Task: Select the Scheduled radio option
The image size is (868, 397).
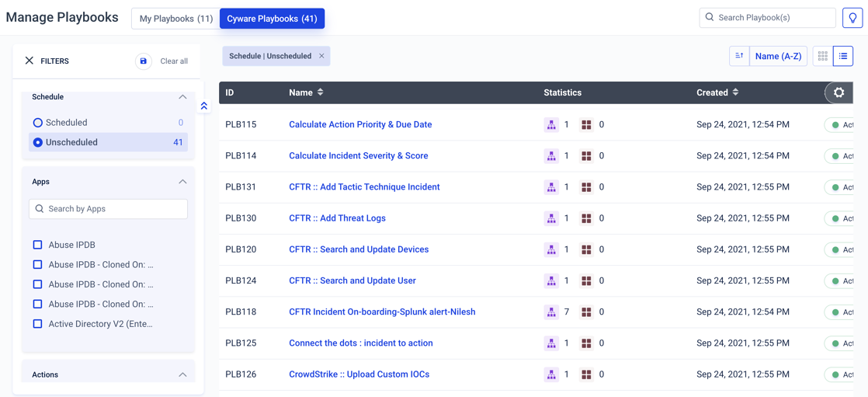Action: [37, 123]
